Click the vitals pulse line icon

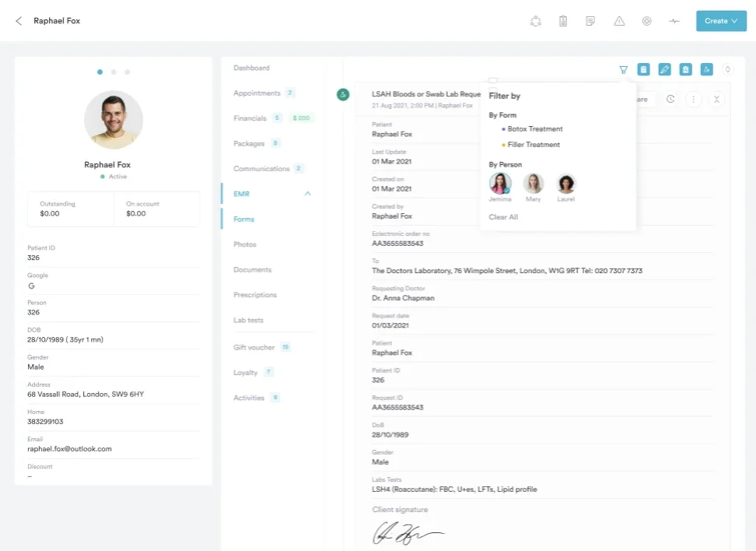674,21
